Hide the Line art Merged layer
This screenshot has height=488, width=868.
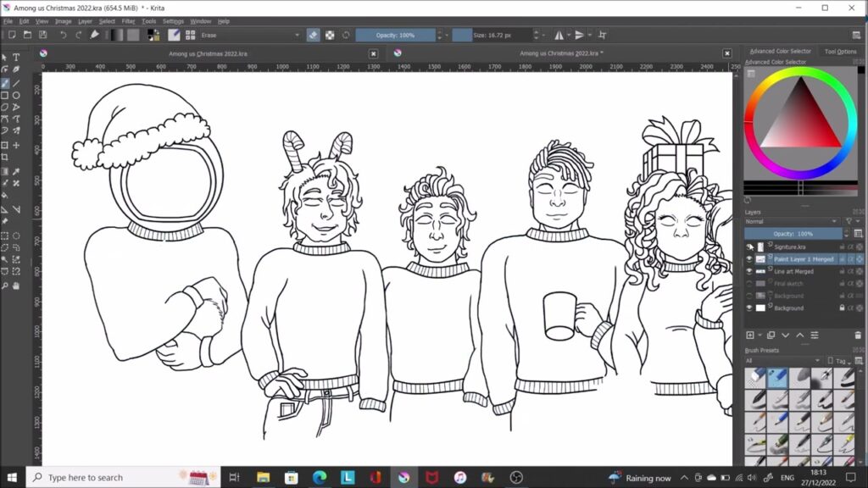(749, 271)
